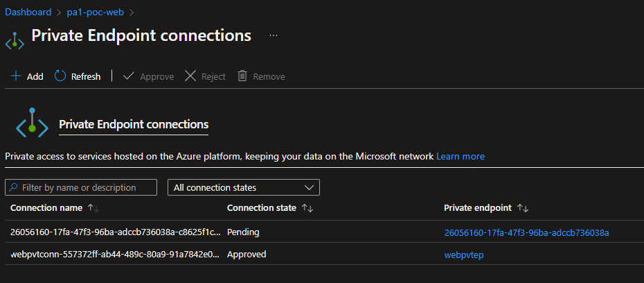Click the Refresh circular arrow icon
Image resolution: width=644 pixels, height=283 pixels.
pos(60,76)
